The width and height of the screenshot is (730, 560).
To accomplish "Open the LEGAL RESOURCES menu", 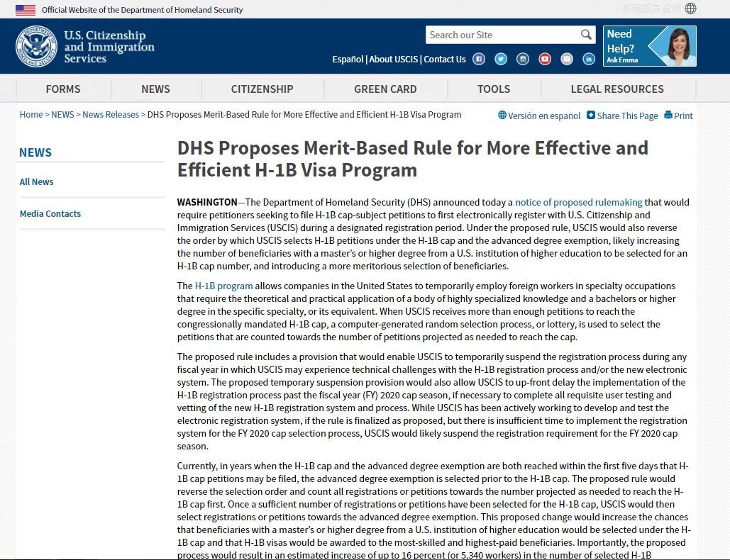I will [x=617, y=89].
